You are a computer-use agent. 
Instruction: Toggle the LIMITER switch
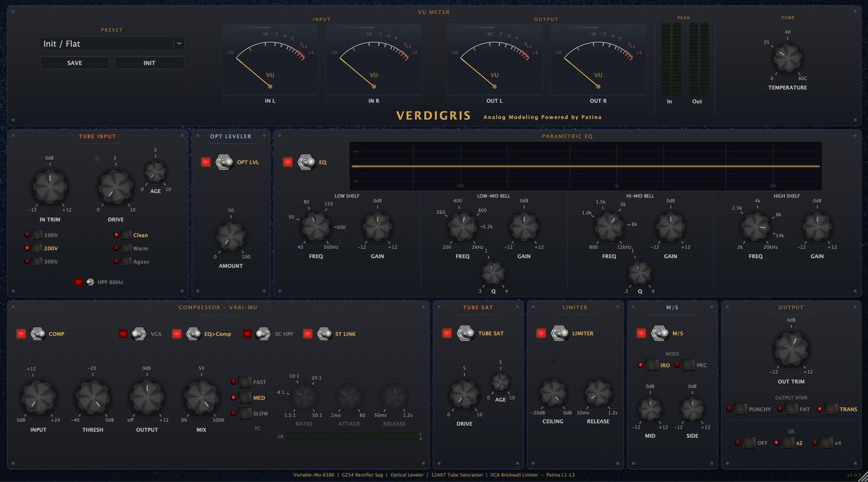click(x=560, y=333)
